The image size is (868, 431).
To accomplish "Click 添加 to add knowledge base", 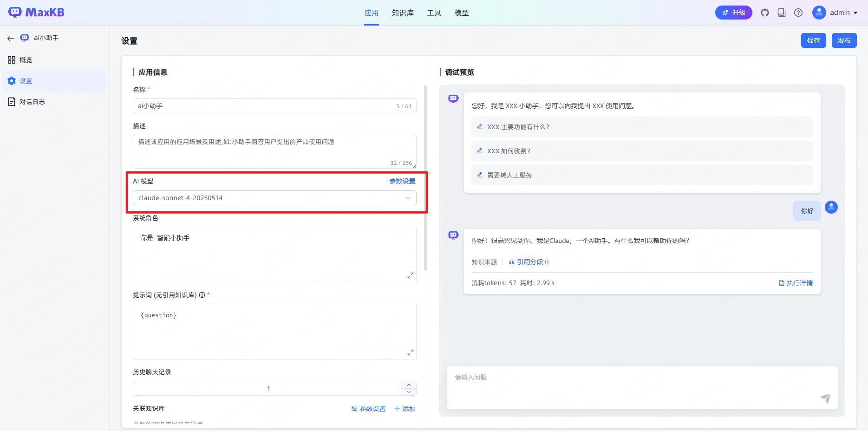I will point(405,409).
